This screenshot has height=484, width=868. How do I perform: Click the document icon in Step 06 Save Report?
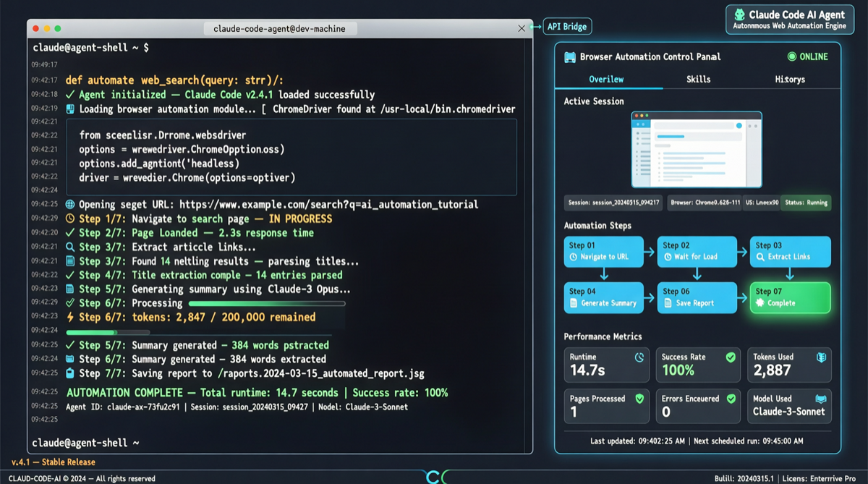coord(668,303)
